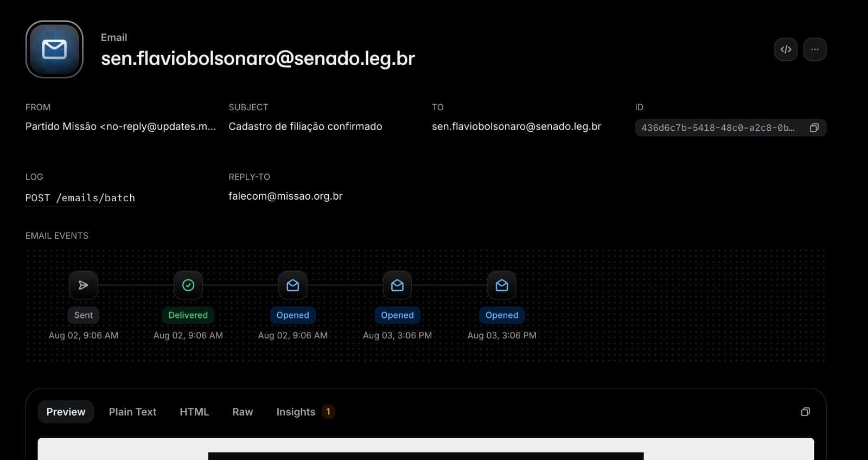Open the Raw tab
The height and width of the screenshot is (460, 868).
pyautogui.click(x=242, y=412)
